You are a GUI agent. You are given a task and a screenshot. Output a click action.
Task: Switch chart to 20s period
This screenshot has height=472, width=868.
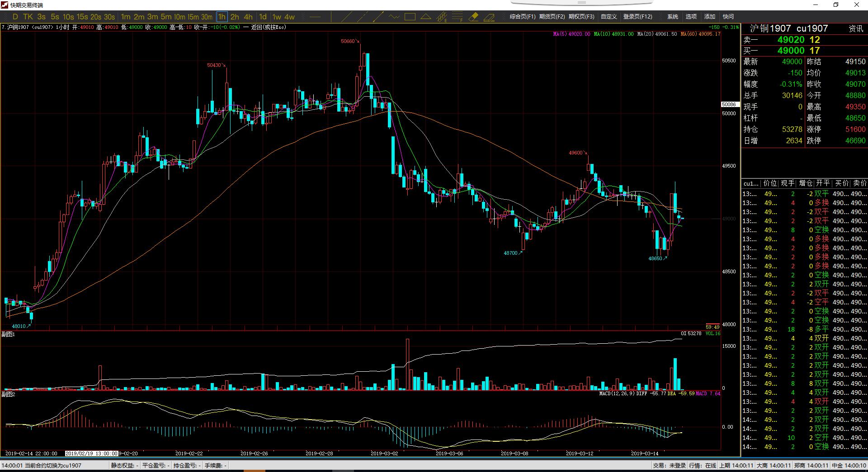click(x=96, y=17)
